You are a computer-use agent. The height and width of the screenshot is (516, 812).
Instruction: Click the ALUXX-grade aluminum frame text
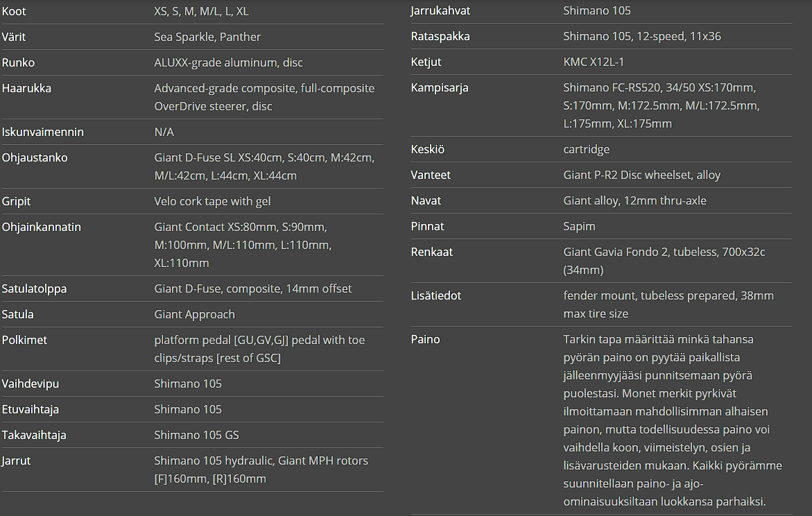click(228, 62)
